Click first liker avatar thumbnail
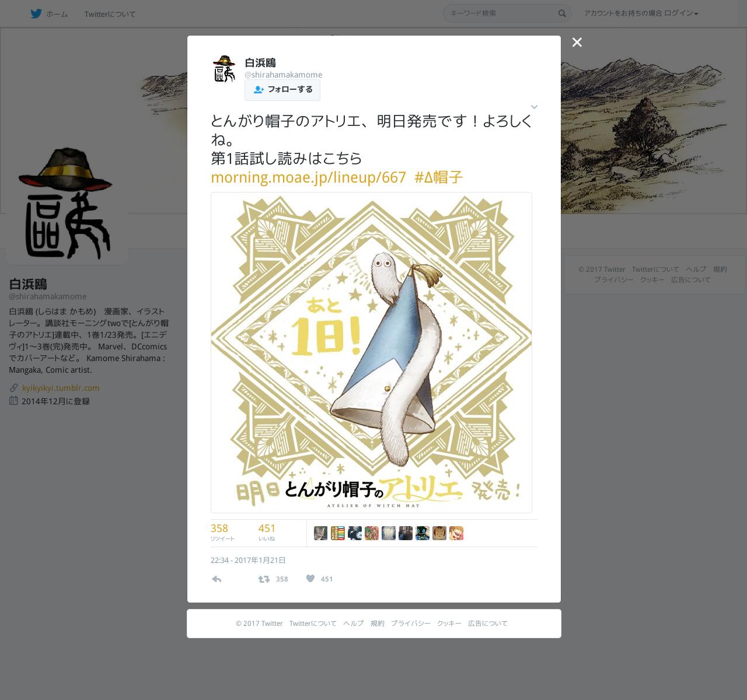The height and width of the screenshot is (700, 747). pos(320,533)
